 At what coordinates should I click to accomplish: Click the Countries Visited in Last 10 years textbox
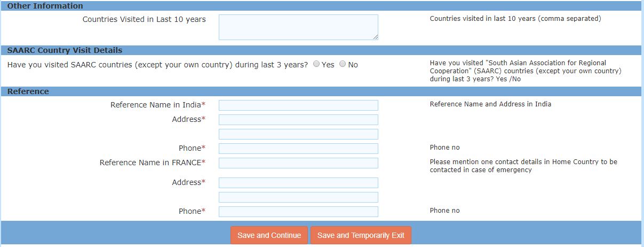point(298,27)
